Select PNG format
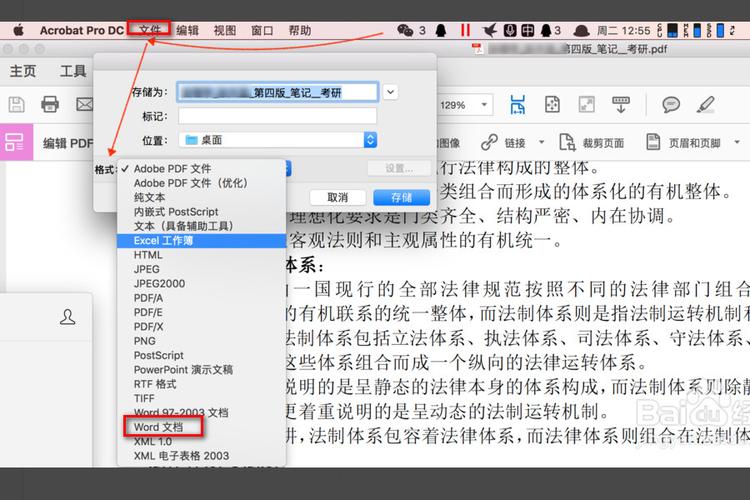Screen dimensions: 750x500 (x=201, y=341)
